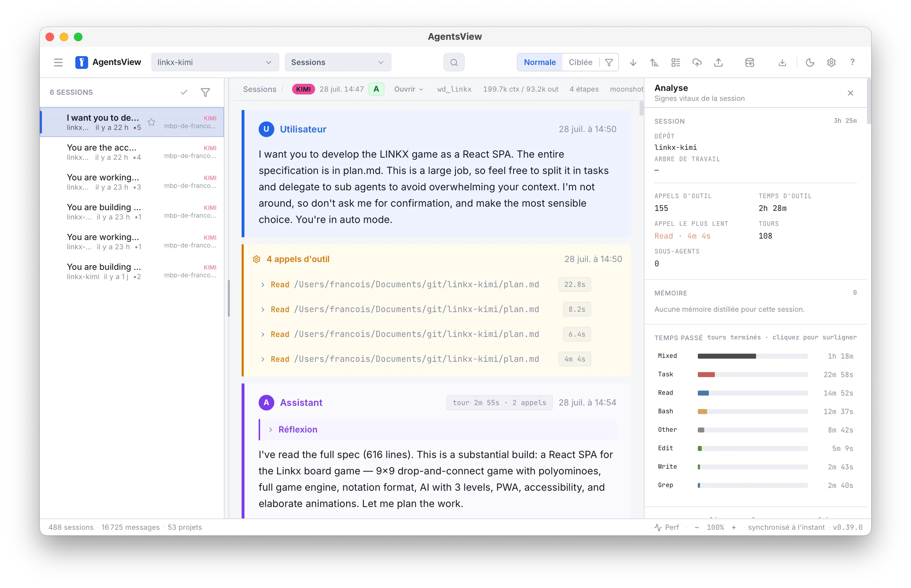Image resolution: width=911 pixels, height=588 pixels.
Task: Toggle dark mode moon icon
Action: click(810, 62)
